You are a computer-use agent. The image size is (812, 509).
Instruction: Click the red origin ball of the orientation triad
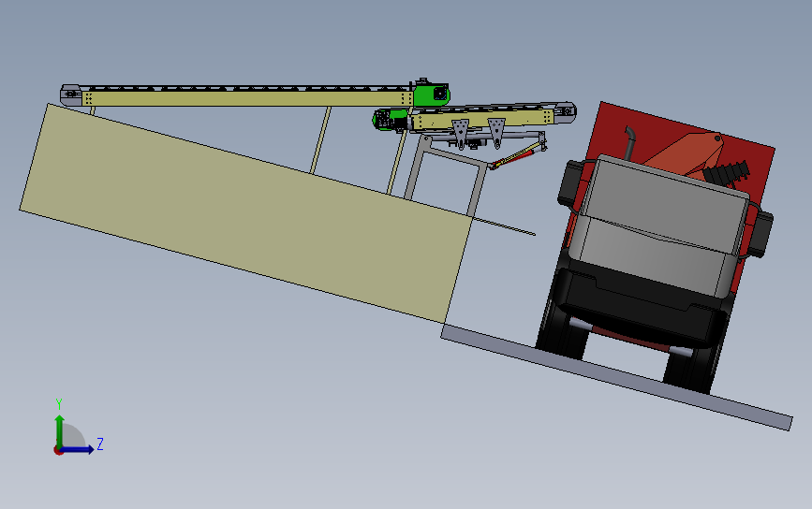pos(58,451)
